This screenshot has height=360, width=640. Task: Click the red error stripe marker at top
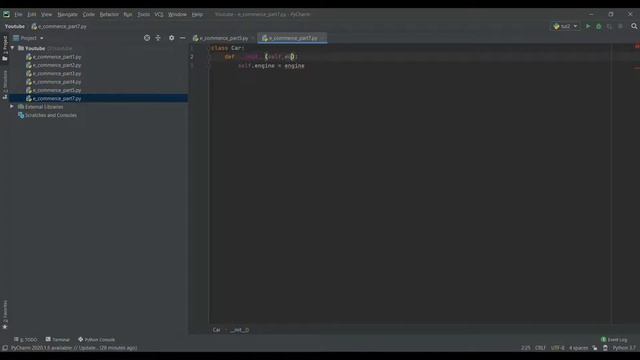coord(637,46)
